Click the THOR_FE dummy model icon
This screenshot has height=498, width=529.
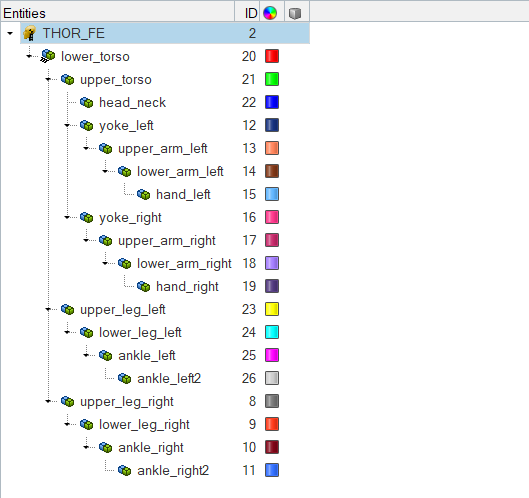30,33
